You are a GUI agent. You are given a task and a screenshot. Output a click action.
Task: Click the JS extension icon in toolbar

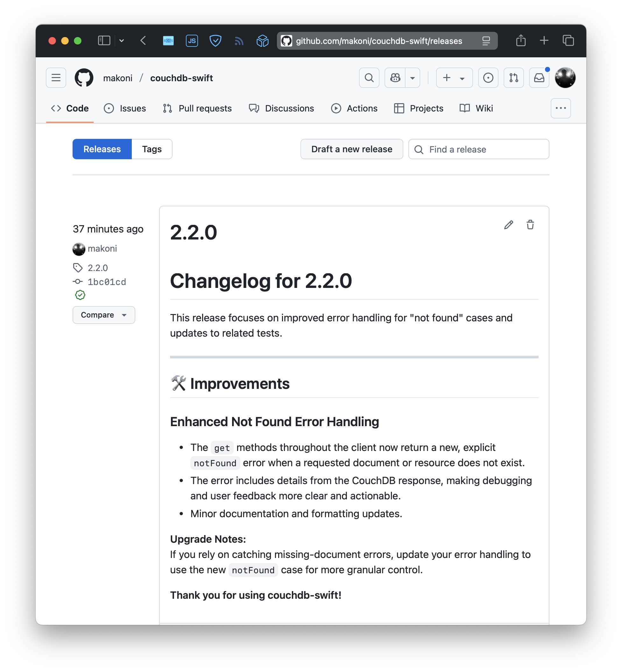click(192, 41)
